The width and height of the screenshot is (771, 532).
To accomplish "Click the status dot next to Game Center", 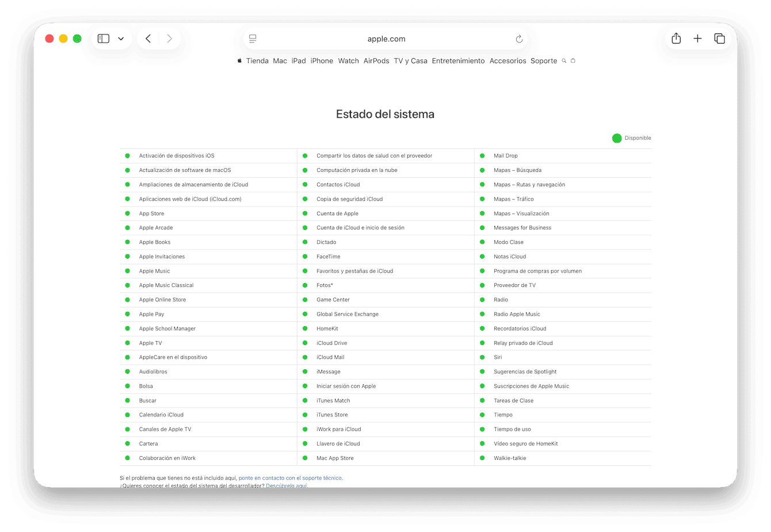I will 305,300.
